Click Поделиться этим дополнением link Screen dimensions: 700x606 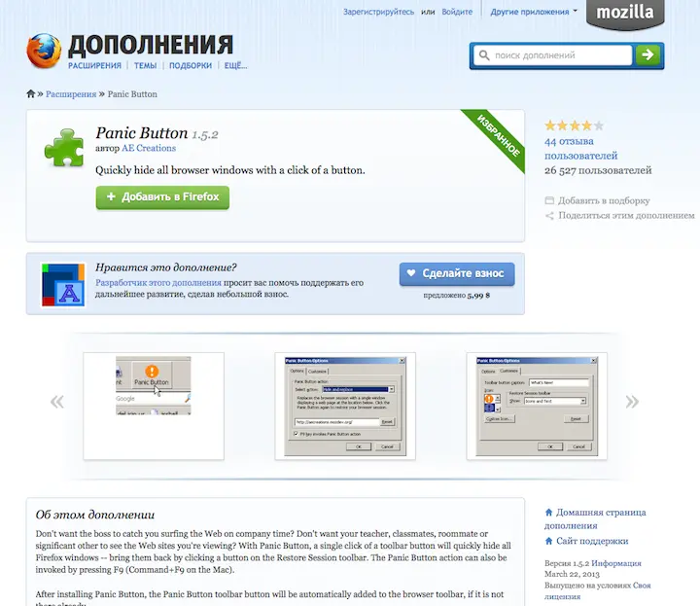coord(626,215)
